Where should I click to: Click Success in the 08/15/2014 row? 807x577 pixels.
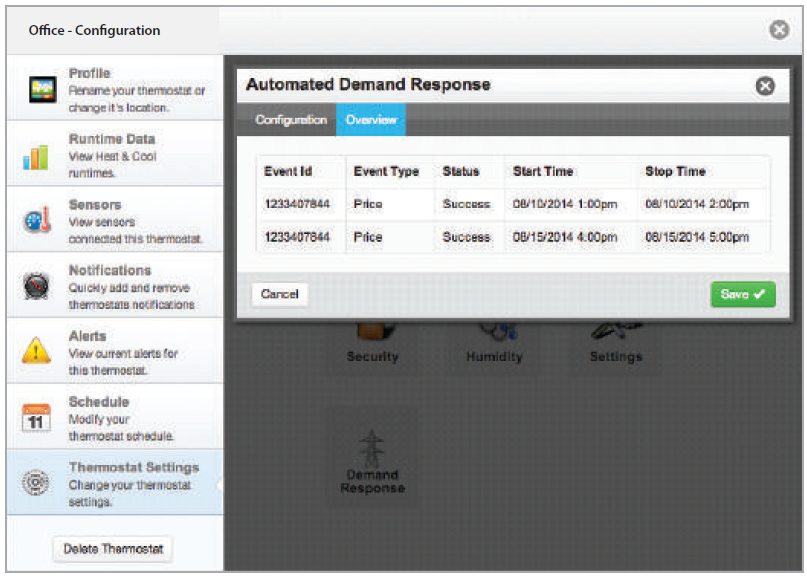pos(466,237)
